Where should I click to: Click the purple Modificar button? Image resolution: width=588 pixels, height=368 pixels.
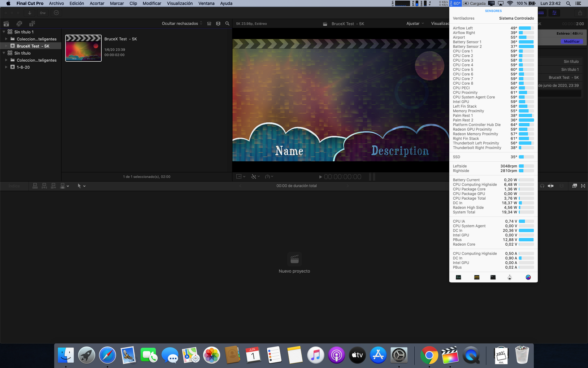571,41
